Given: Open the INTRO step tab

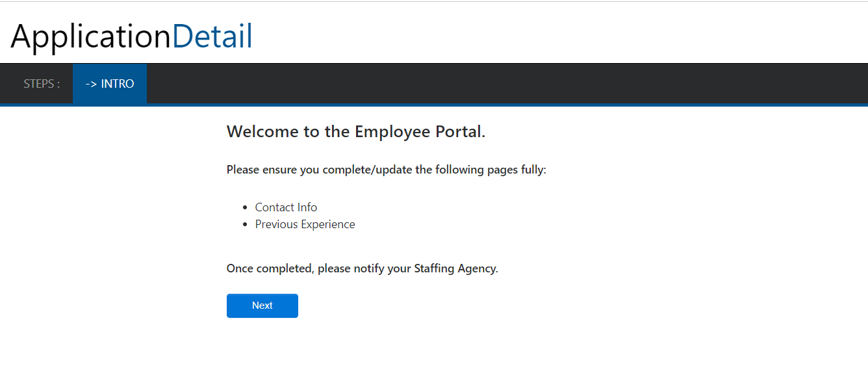Looking at the screenshot, I should [x=110, y=84].
